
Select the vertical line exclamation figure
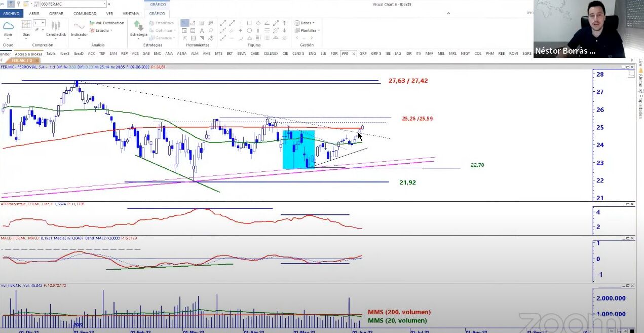click(x=241, y=23)
